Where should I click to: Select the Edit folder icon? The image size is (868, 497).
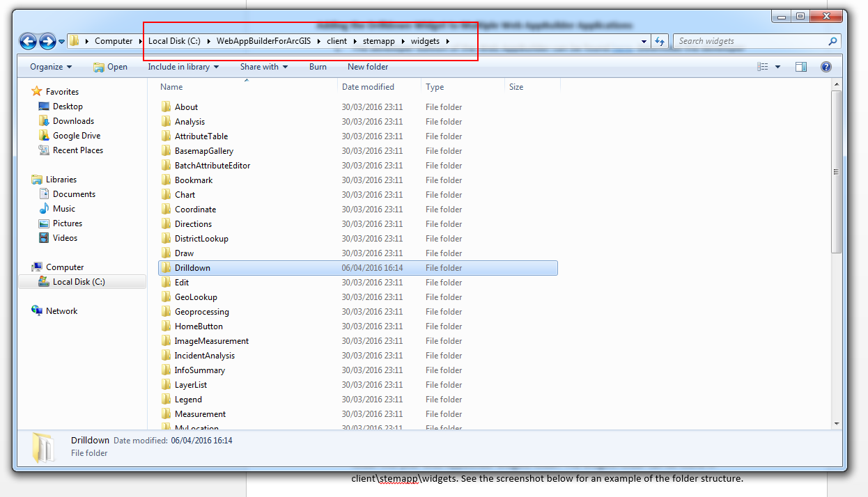point(166,283)
